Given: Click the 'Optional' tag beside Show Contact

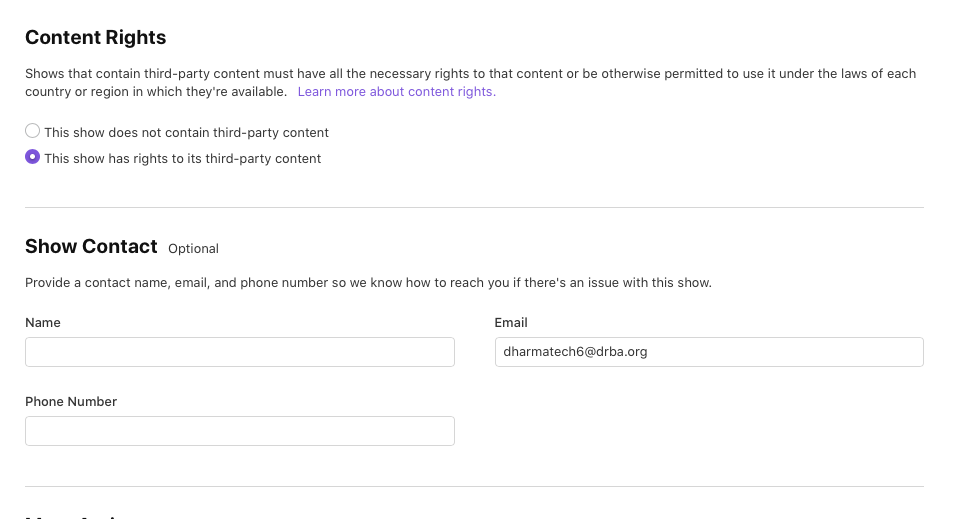Looking at the screenshot, I should 193,249.
